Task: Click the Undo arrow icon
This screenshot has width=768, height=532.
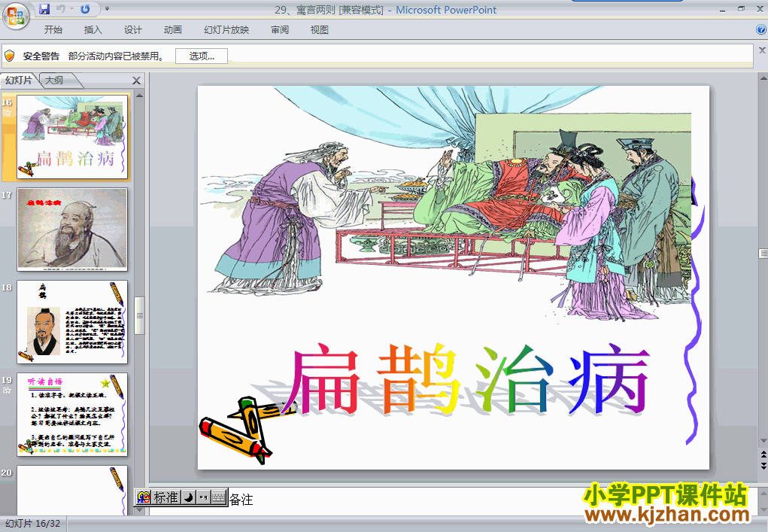Action: pyautogui.click(x=61, y=9)
